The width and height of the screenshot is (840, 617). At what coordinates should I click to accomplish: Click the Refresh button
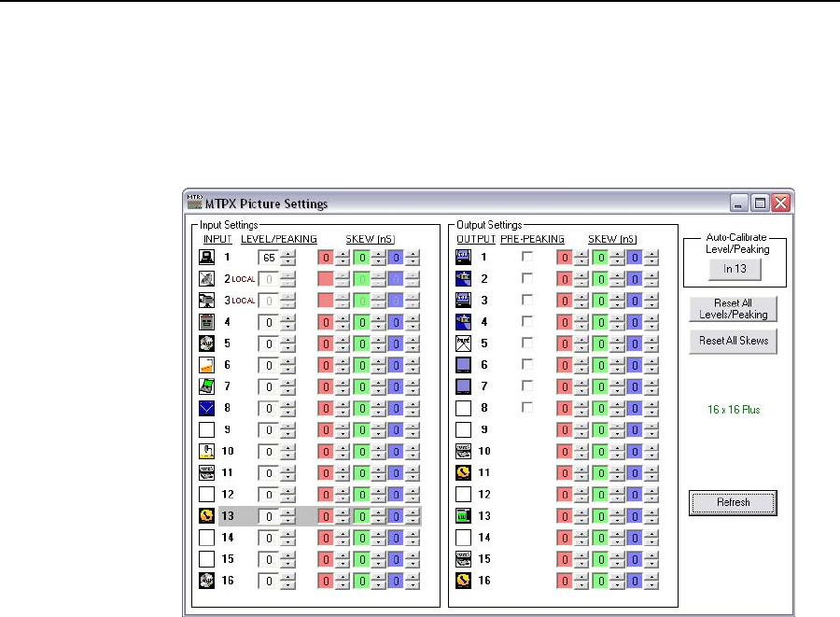[733, 502]
